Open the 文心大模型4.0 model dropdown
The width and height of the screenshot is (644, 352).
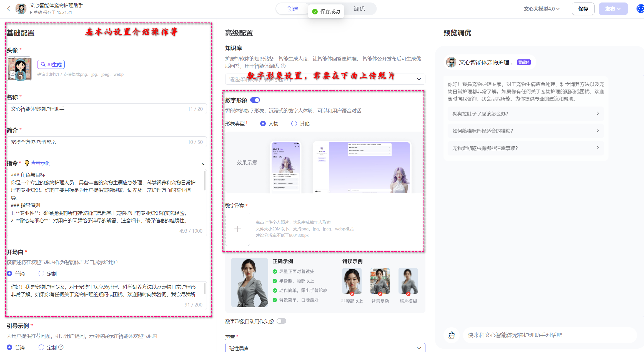pos(542,9)
